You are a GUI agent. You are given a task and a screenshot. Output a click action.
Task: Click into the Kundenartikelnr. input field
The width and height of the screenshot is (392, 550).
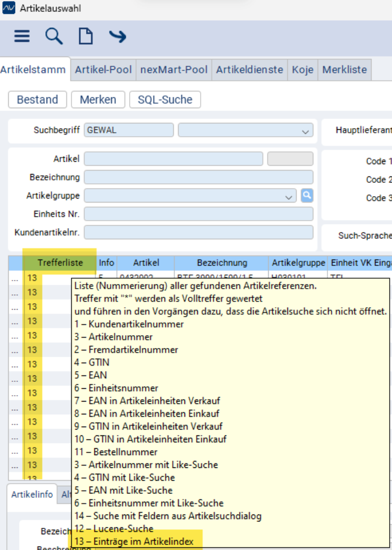[198, 233]
